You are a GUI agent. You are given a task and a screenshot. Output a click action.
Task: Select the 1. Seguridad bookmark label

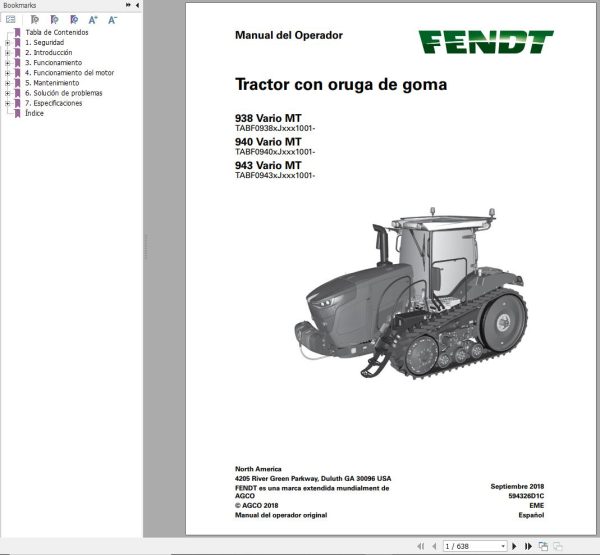(x=44, y=42)
